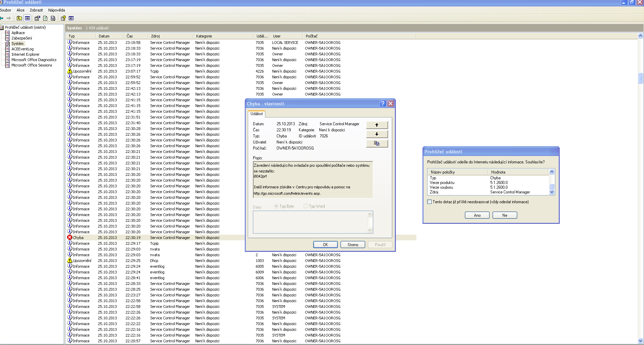Image resolution: width=644 pixels, height=345 pixels.
Task: Toggle the console tree show/hide toolbar icon
Action: pos(27,18)
